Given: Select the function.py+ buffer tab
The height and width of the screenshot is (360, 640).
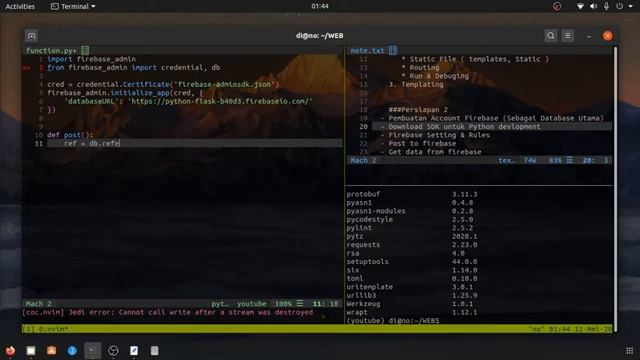Looking at the screenshot, I should coord(51,51).
